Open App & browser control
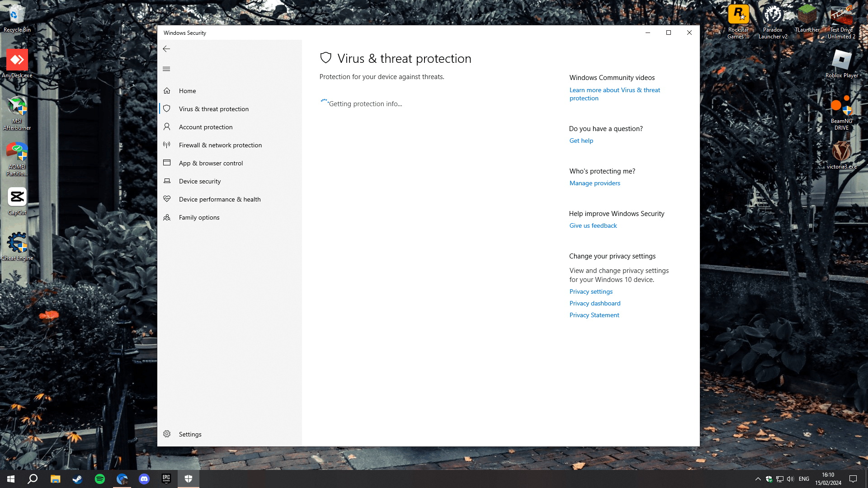Screen dimensions: 868x488 click(x=231, y=163)
